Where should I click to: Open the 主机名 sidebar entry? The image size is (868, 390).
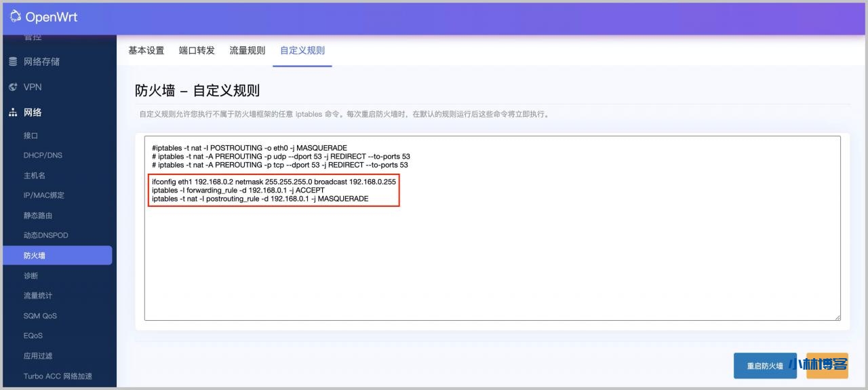[x=35, y=176]
